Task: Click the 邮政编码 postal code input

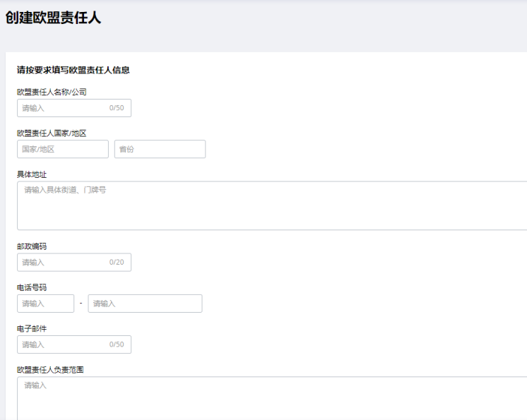Action: pyautogui.click(x=74, y=262)
